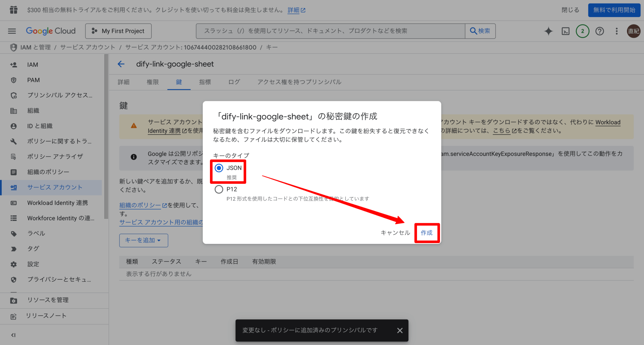Activate Cloud Shell terminal icon
Viewport: 644px width, 345px height.
pos(565,31)
